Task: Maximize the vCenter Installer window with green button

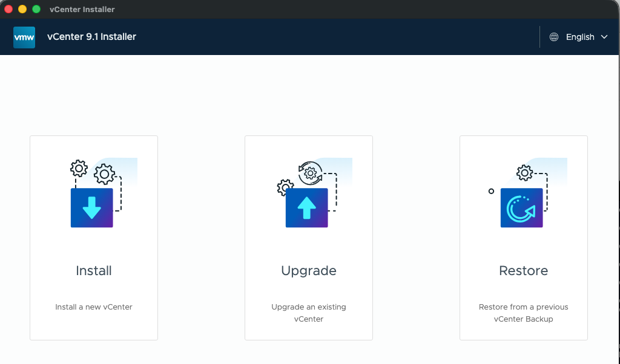Action: coord(36,9)
